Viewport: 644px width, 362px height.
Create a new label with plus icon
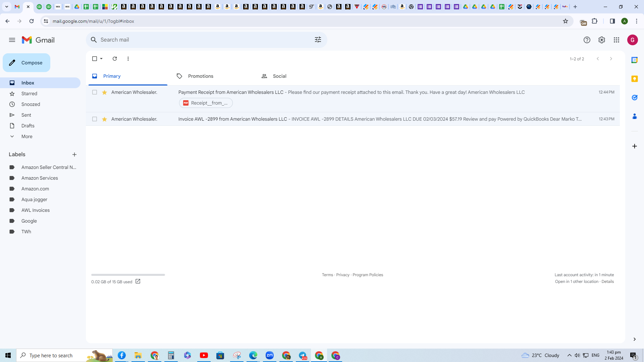tap(74, 155)
